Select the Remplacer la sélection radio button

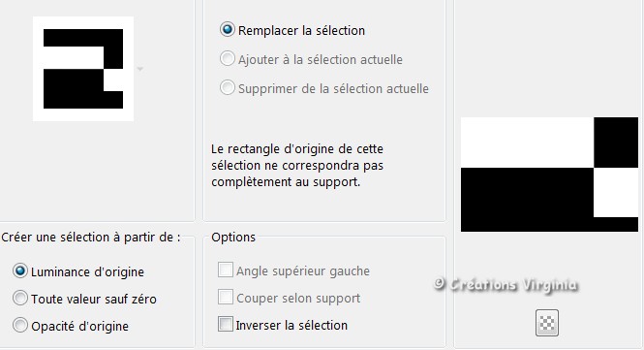pos(228,30)
